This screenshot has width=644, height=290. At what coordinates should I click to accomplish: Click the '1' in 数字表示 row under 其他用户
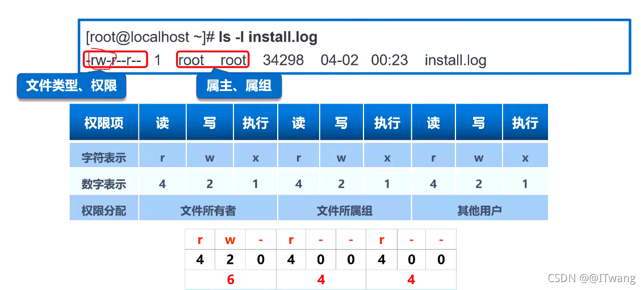525,184
